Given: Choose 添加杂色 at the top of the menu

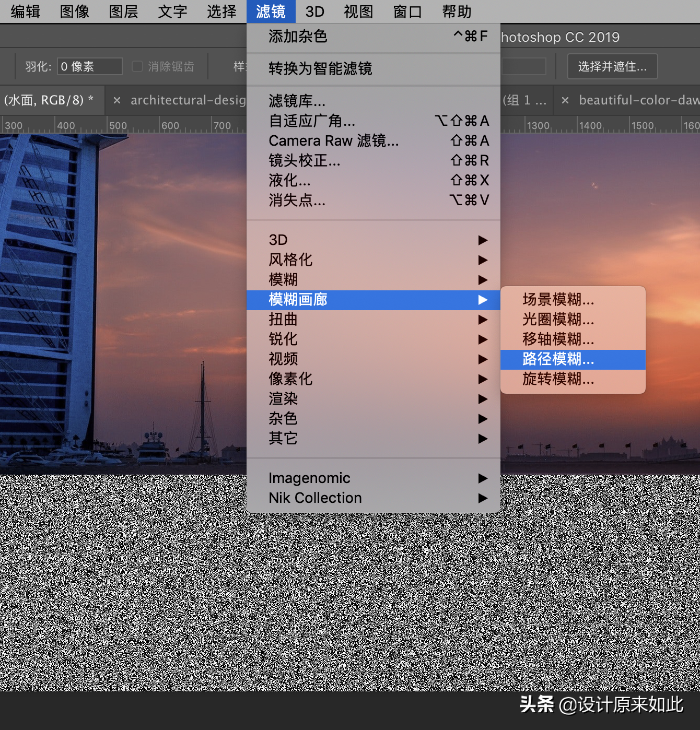Looking at the screenshot, I should [374, 36].
